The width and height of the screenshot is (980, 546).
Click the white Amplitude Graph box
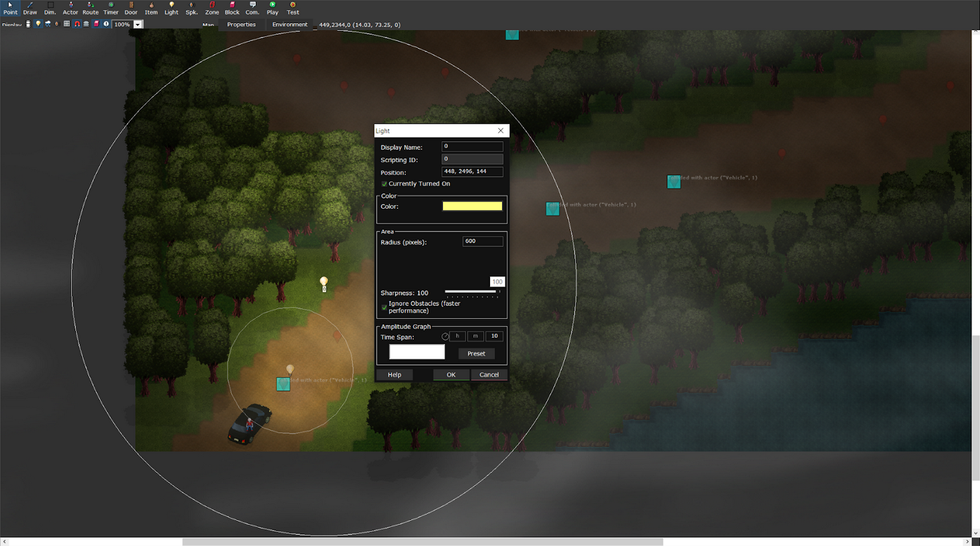(417, 352)
